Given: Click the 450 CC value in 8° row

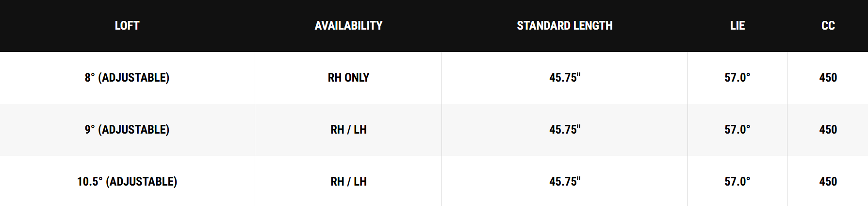Looking at the screenshot, I should point(828,78).
